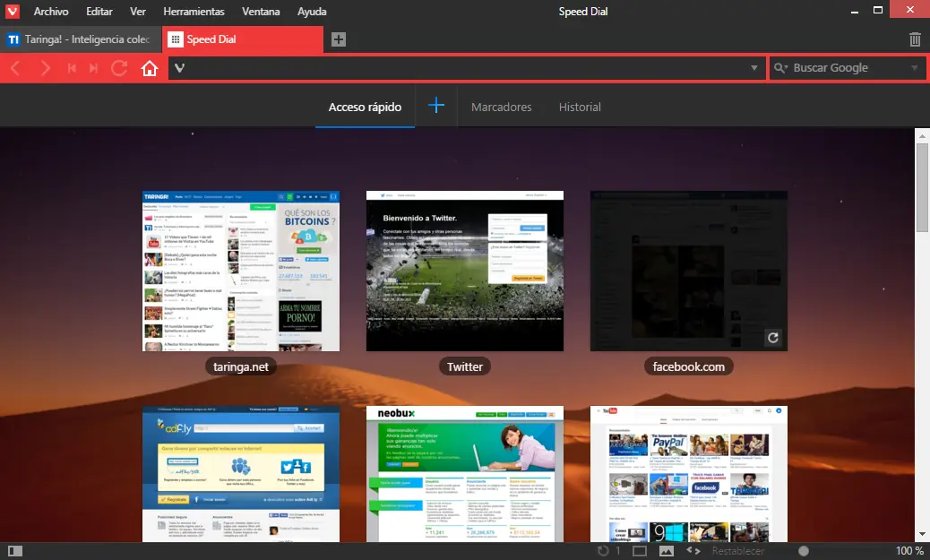Select the Acceso rápido section

coord(365,107)
